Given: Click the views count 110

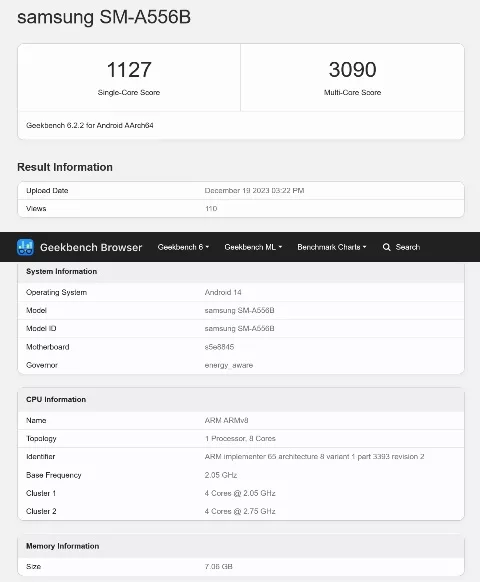Looking at the screenshot, I should point(211,209).
